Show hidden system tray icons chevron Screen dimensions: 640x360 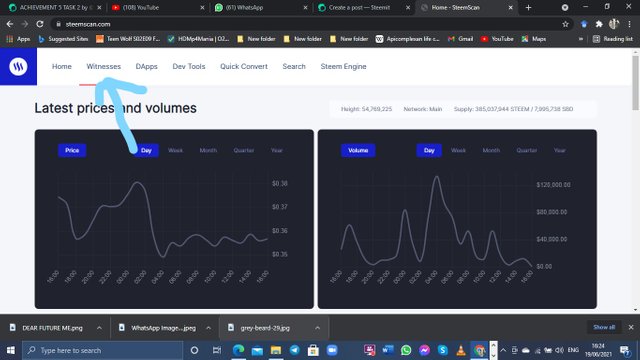[503, 350]
